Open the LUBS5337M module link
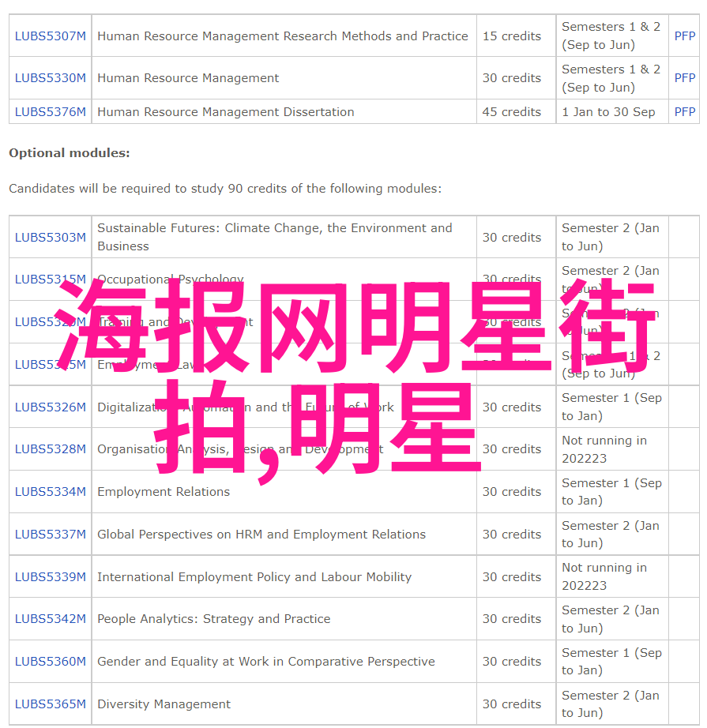707x728 pixels. tap(51, 535)
